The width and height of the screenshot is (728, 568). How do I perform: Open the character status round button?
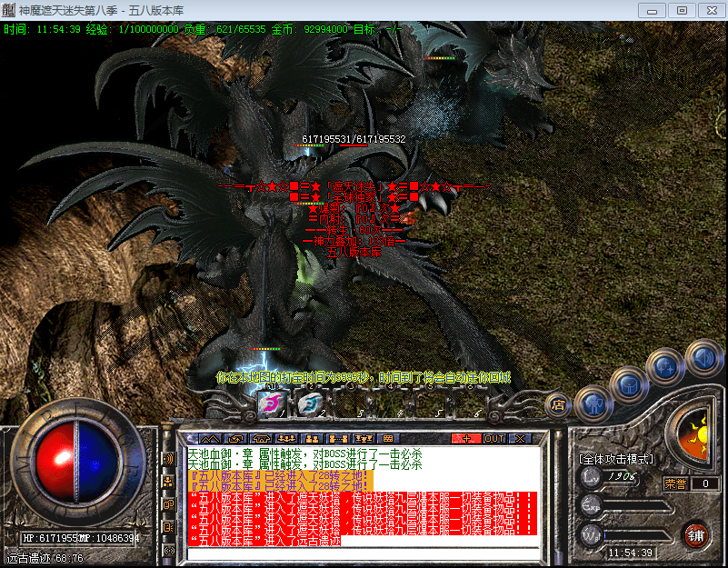point(593,404)
